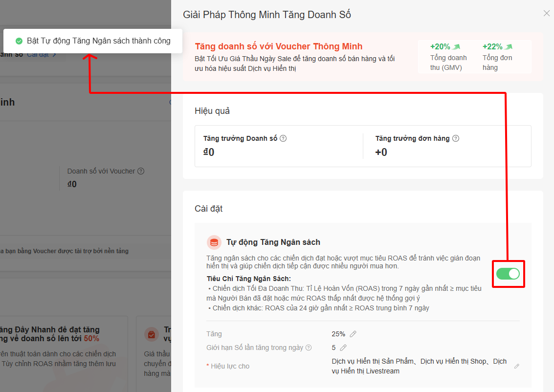Click help icon beside Doanh số với Voucher

point(141,171)
